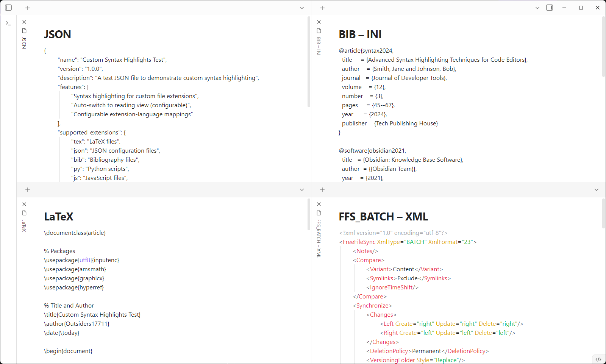Add new tab in the bottom-left pane

pyautogui.click(x=28, y=190)
